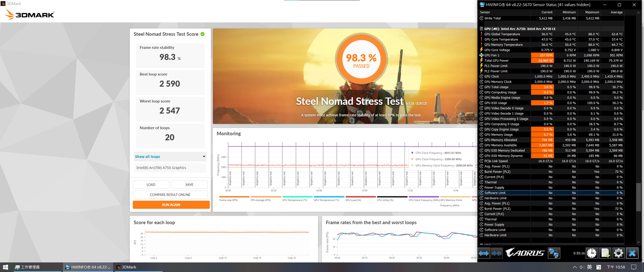Click the 3DMark logo in header
This screenshot has width=644, height=272.
(29, 15)
